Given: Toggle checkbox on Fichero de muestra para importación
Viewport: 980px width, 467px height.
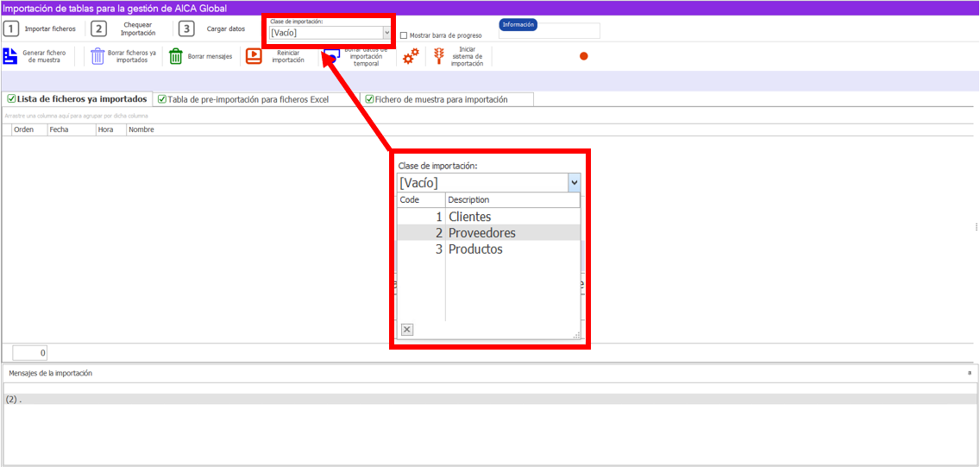Looking at the screenshot, I should (368, 99).
